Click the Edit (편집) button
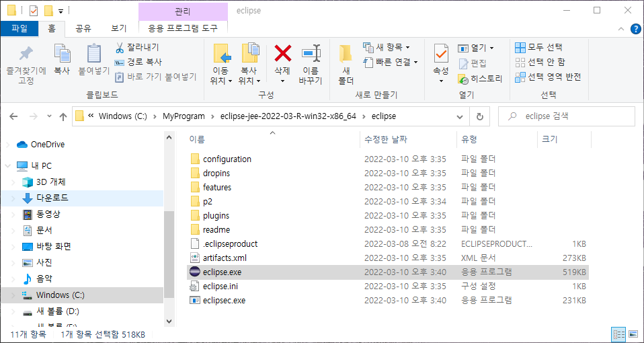This screenshot has width=644, height=343. 473,63
